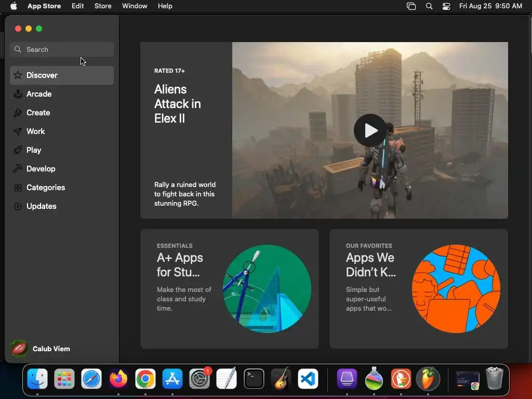The width and height of the screenshot is (532, 399).
Task: Launch Google Chrome from the Dock
Action: (145, 379)
